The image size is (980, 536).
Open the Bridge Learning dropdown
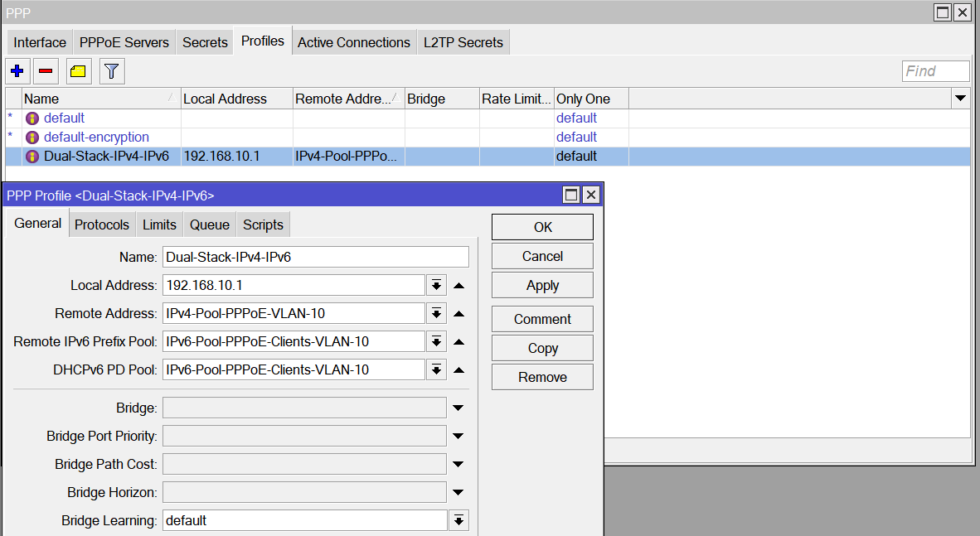click(x=458, y=521)
